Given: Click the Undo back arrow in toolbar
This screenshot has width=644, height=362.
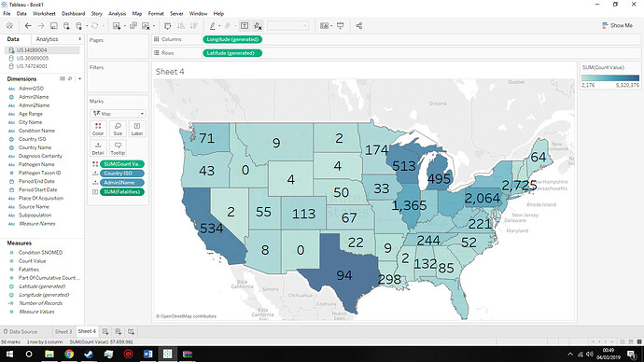Looking at the screenshot, I should 28,26.
